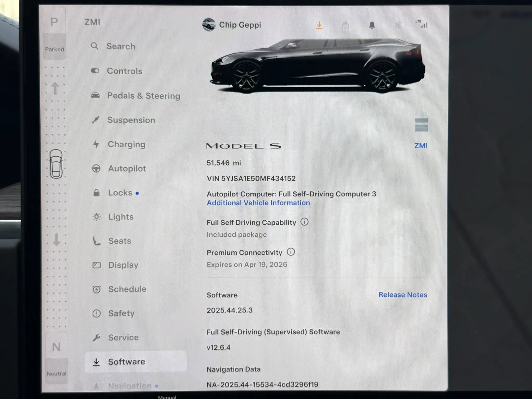532x399 pixels.
Task: Open the notifications bell icon
Action: [372, 24]
